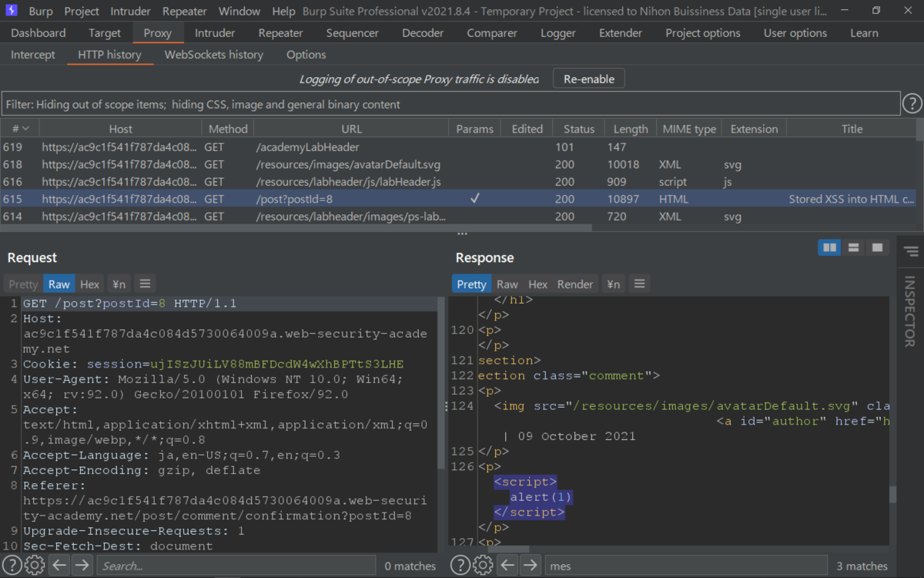Go to next Response search match
924x578 pixels.
[x=530, y=566]
